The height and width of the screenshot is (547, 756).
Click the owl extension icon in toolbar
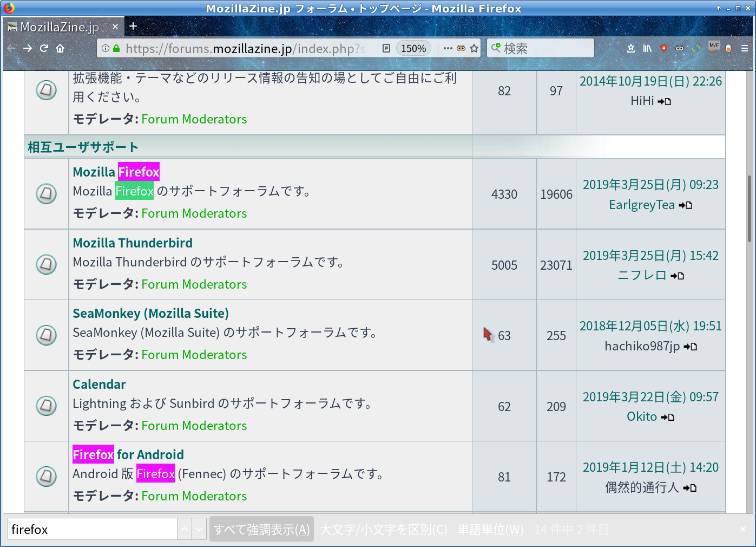click(x=680, y=48)
